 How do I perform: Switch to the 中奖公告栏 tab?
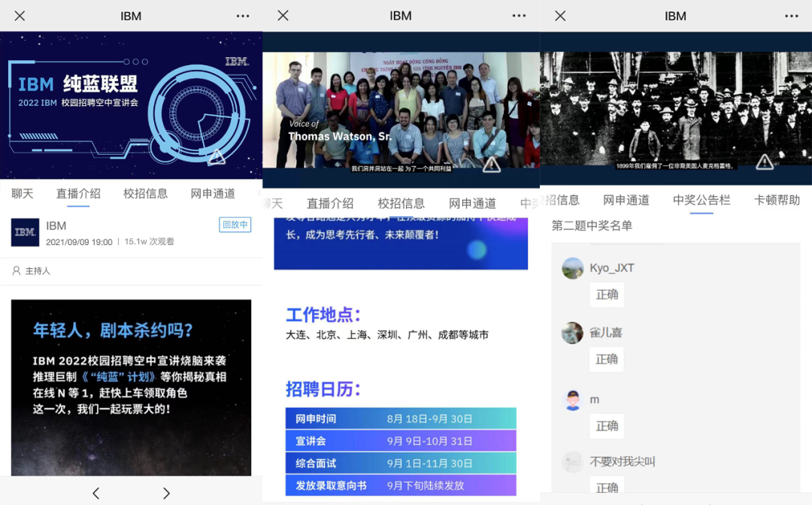coord(701,200)
